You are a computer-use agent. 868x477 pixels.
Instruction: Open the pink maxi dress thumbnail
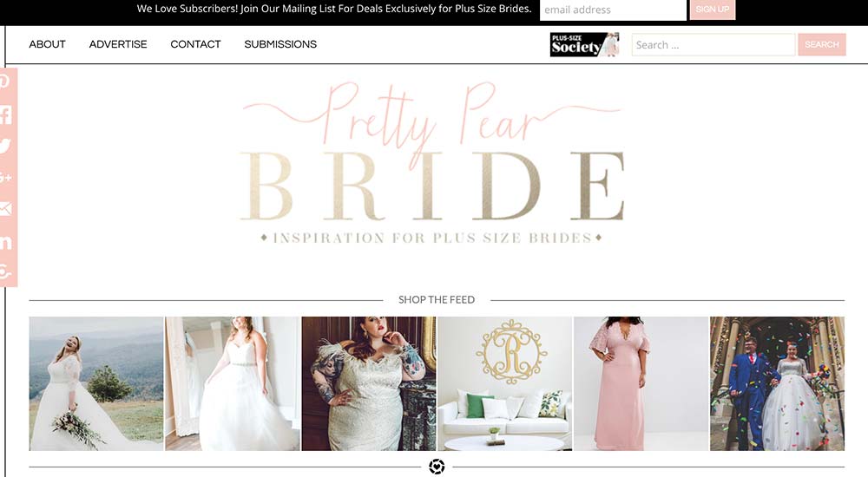tap(641, 383)
